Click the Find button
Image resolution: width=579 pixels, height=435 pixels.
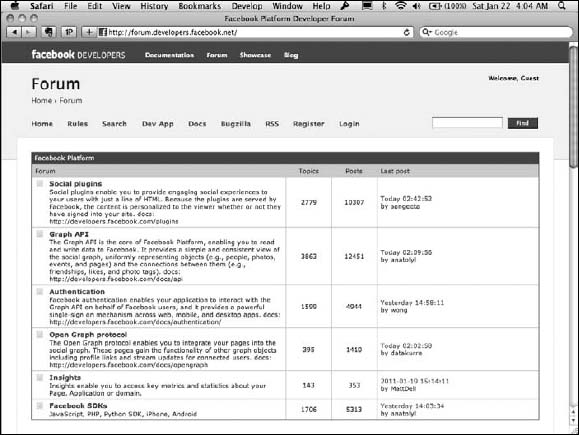tap(523, 123)
